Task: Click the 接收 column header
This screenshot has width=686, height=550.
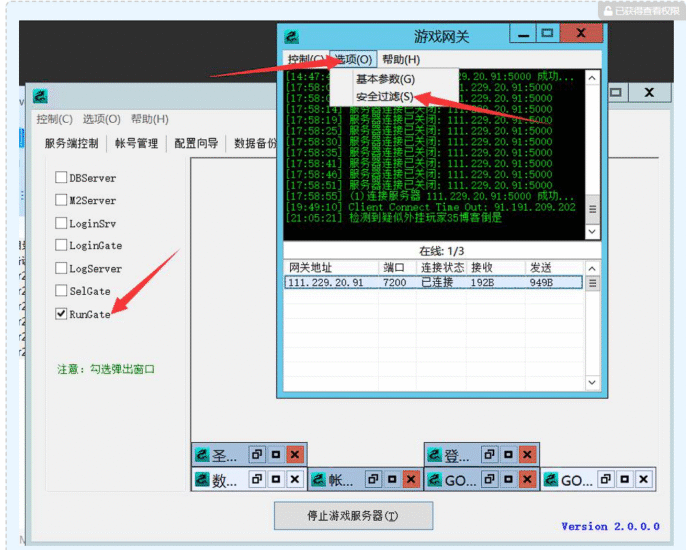Action: pyautogui.click(x=496, y=268)
